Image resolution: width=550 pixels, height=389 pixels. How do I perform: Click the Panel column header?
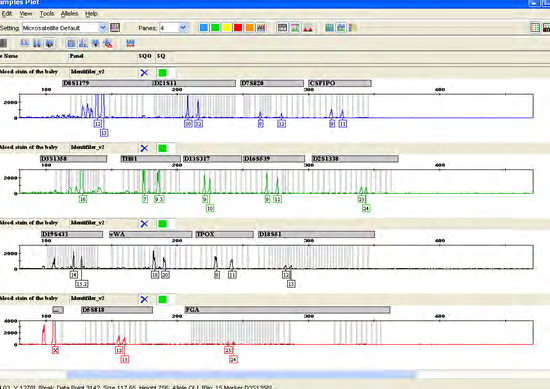click(x=76, y=56)
